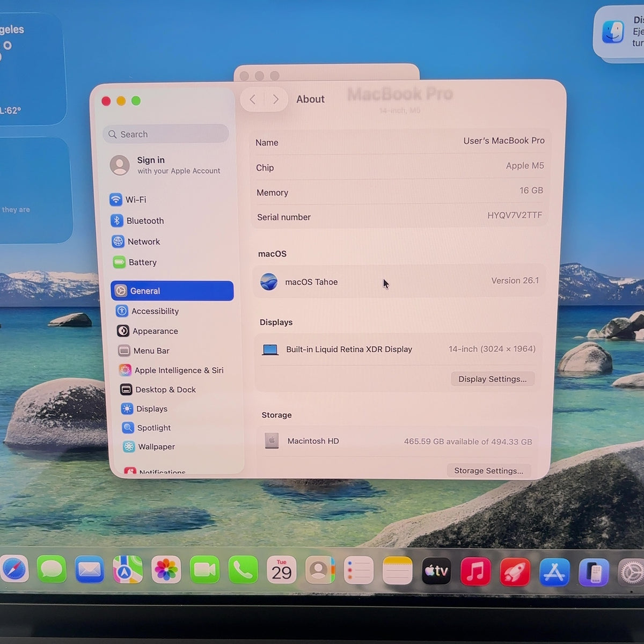Screen dimensions: 644x644
Task: Open Network settings in sidebar
Action: pos(136,241)
